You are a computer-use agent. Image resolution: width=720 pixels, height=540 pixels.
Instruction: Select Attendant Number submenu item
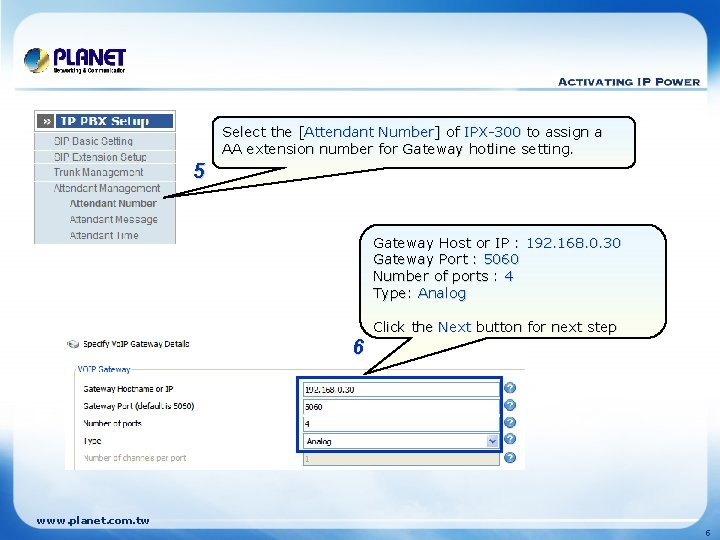click(x=113, y=203)
